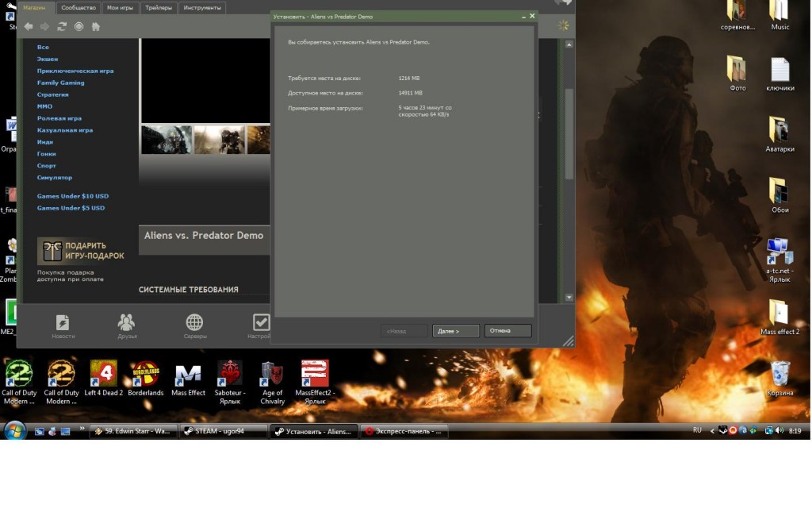
Task: Open the Аватарки folder on the desktop
Action: (x=780, y=134)
